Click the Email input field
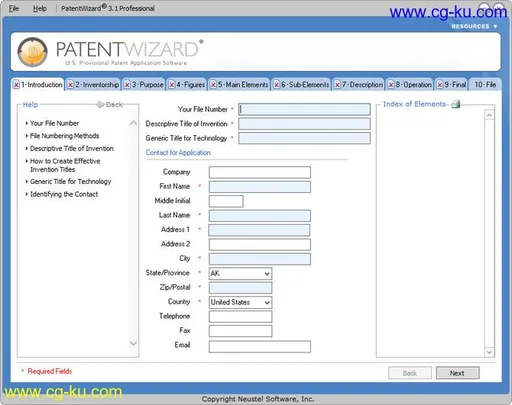 [260, 346]
